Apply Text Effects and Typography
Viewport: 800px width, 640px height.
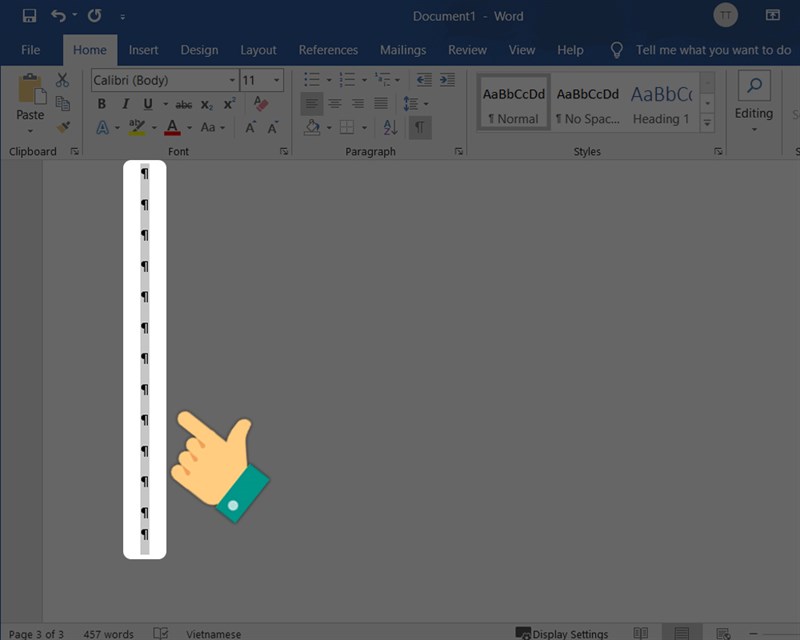point(103,127)
